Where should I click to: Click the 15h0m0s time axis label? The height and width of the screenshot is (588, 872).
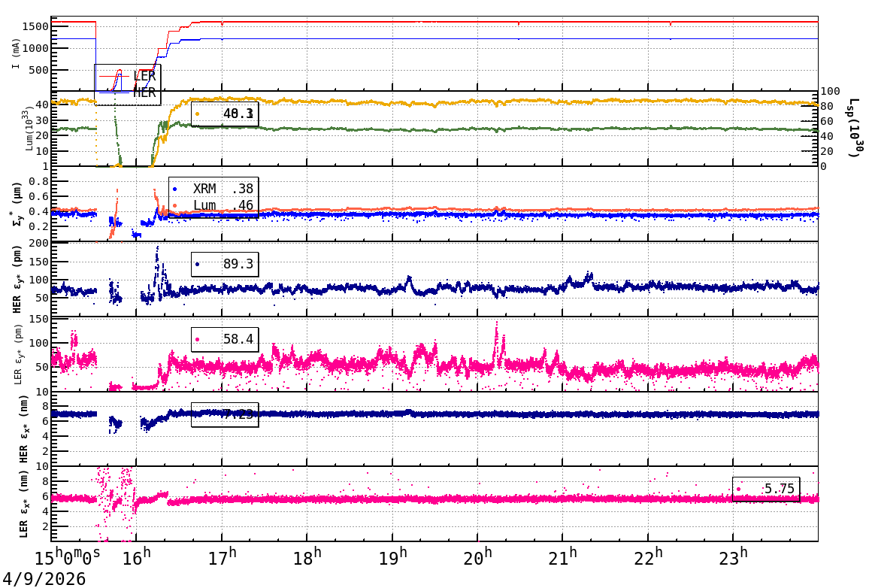point(68,557)
